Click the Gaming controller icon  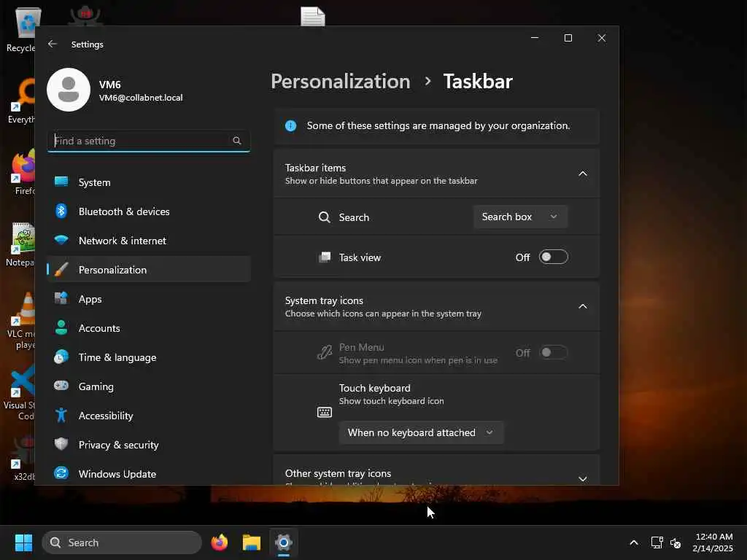61,386
